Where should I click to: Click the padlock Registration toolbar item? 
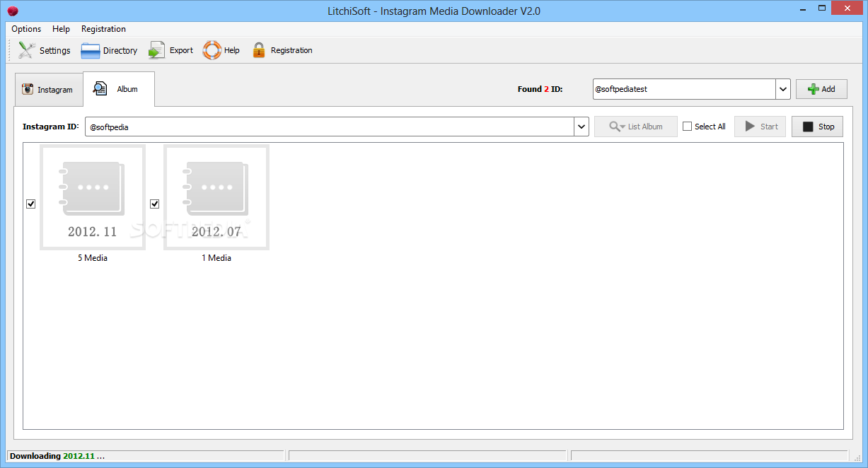(282, 50)
